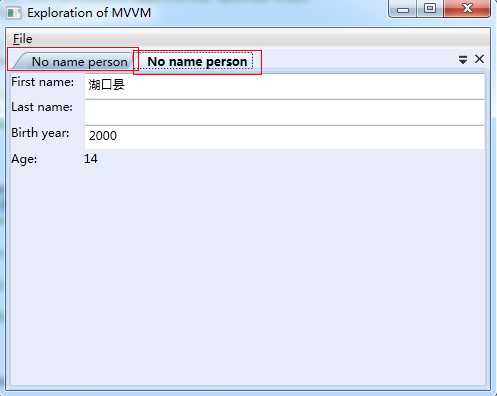Click the application icon in title bar
This screenshot has height=396, width=497.
[x=14, y=13]
